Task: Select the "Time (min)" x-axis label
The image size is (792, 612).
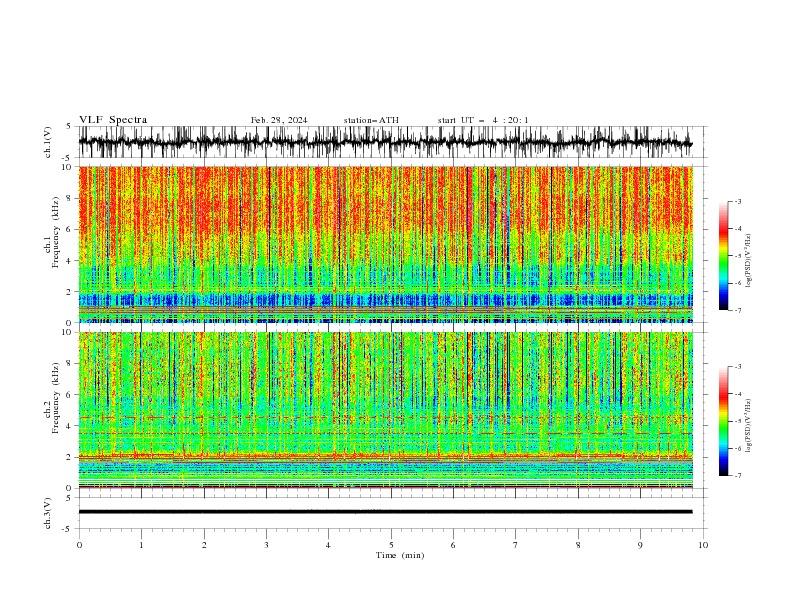Action: pyautogui.click(x=400, y=555)
